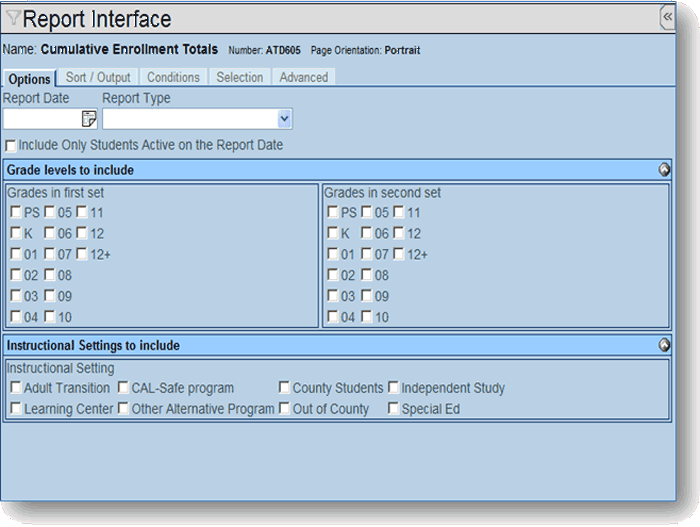Enable the CAL-Safe program setting
Screen dimensions: 700x527
coord(124,387)
